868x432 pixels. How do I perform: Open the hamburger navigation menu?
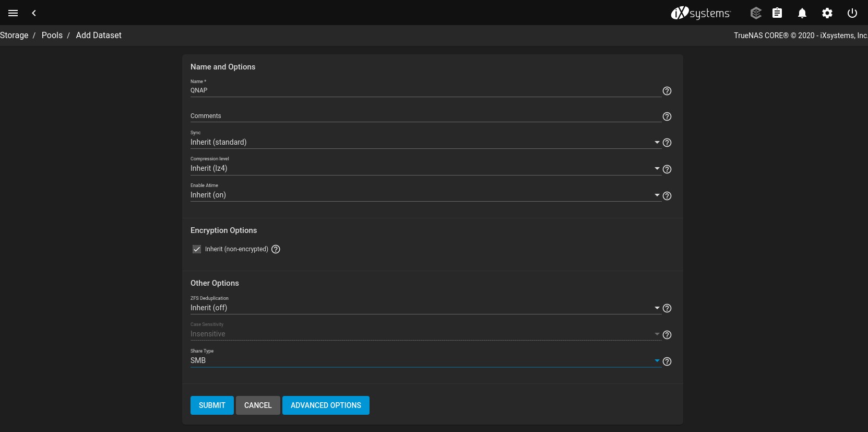click(x=13, y=13)
